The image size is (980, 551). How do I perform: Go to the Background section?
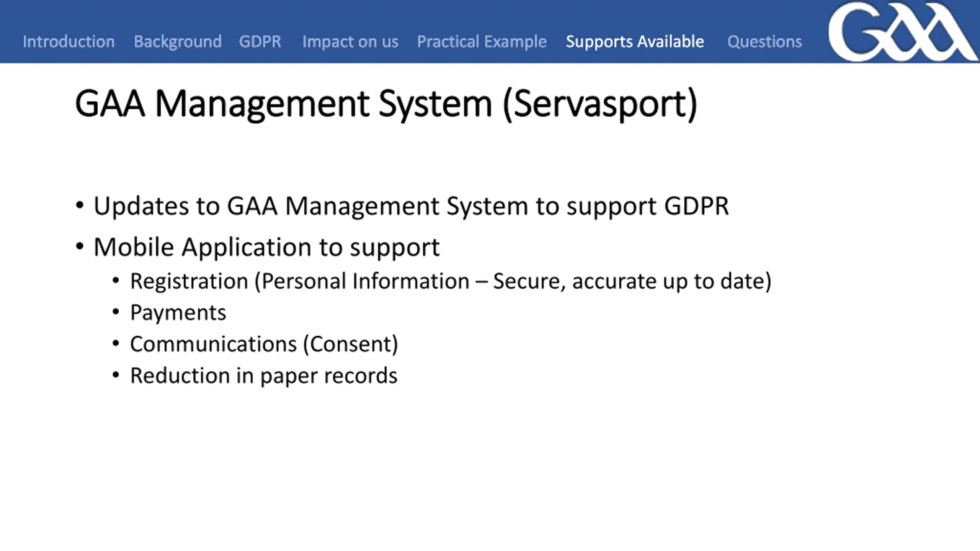pos(178,41)
